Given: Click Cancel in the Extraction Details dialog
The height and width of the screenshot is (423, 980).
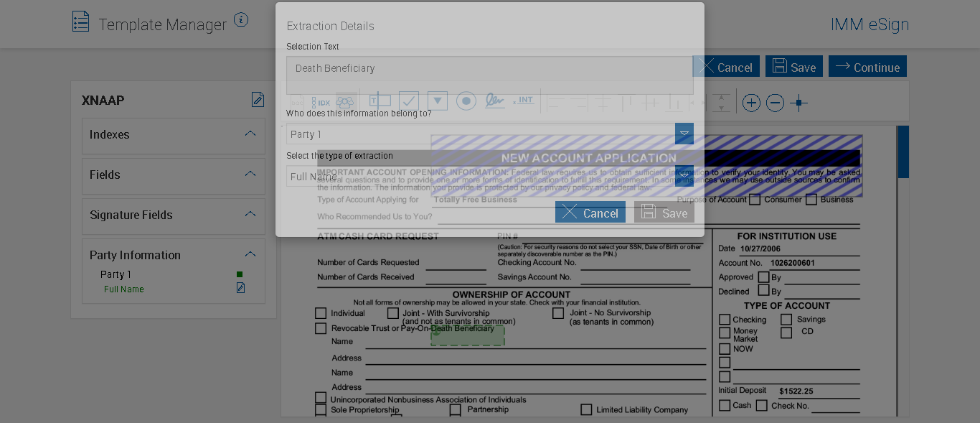Looking at the screenshot, I should pyautogui.click(x=590, y=213).
